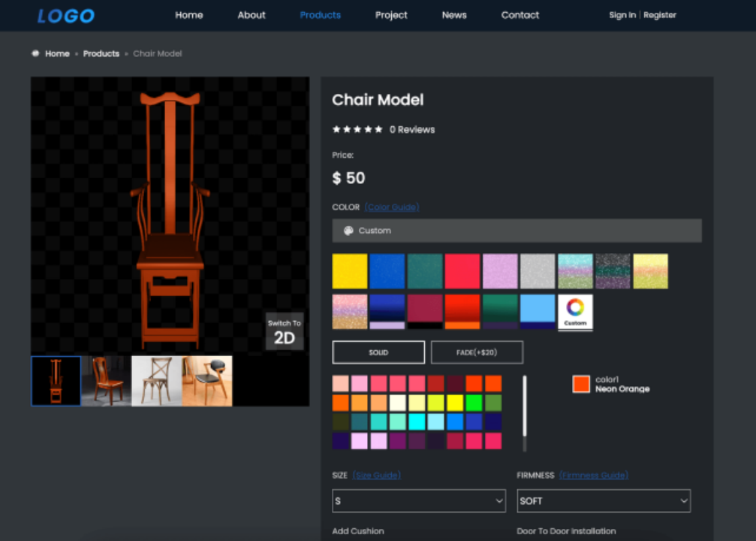Click the palette icon in Custom bar

point(348,231)
